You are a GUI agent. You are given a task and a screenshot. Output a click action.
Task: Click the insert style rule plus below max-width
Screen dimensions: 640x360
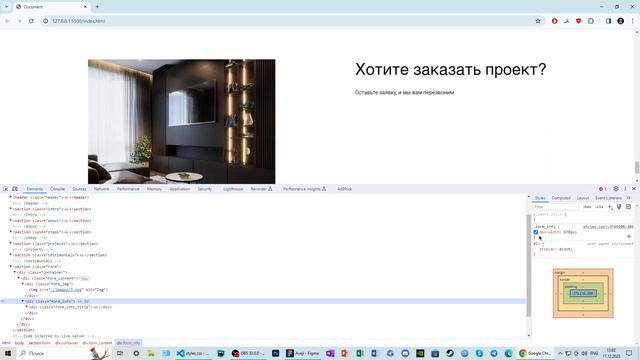coord(629,236)
